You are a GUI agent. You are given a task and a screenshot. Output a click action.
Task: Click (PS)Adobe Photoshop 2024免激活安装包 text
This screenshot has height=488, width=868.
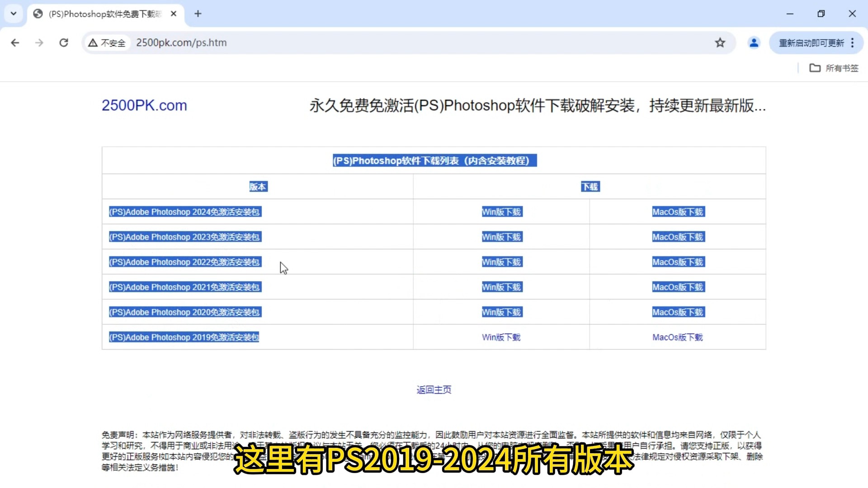pyautogui.click(x=185, y=212)
